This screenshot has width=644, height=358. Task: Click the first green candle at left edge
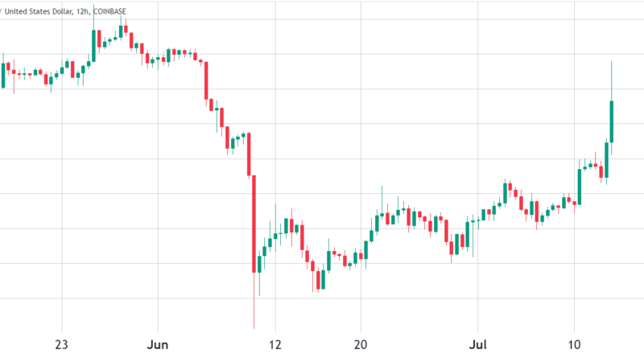coord(3,75)
